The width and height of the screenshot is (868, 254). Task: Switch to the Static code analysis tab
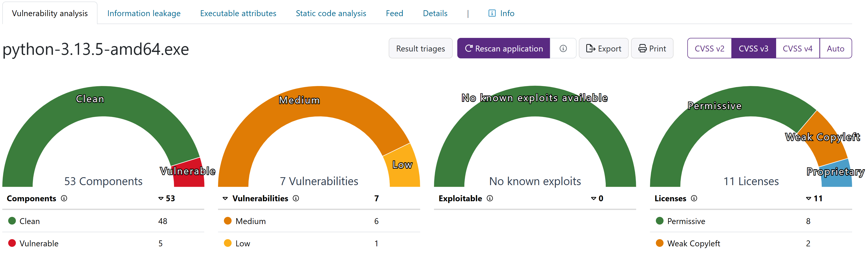(x=331, y=14)
